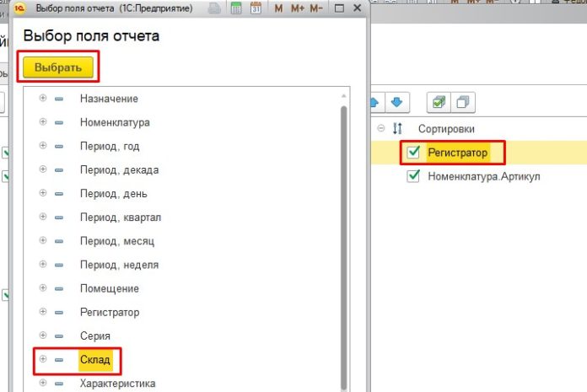Screen dimensions: 587x392
Task: Select the Серия field row
Action: [x=95, y=336]
